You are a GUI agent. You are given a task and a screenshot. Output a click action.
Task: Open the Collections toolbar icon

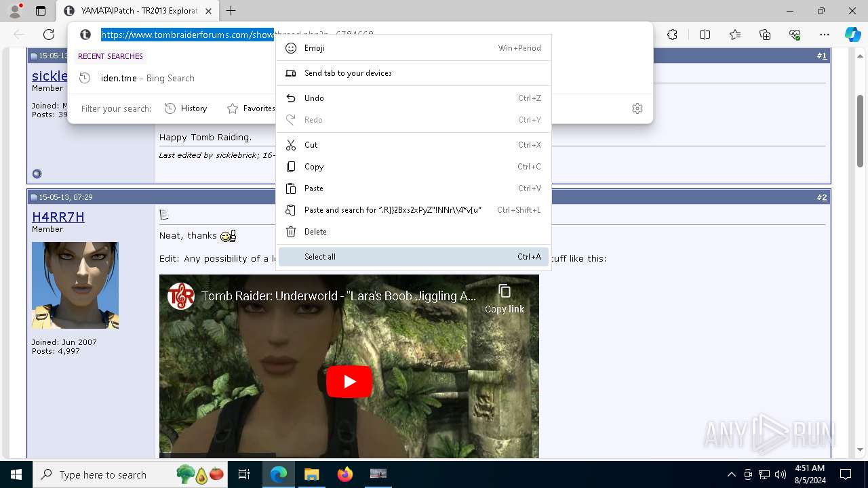[765, 35]
